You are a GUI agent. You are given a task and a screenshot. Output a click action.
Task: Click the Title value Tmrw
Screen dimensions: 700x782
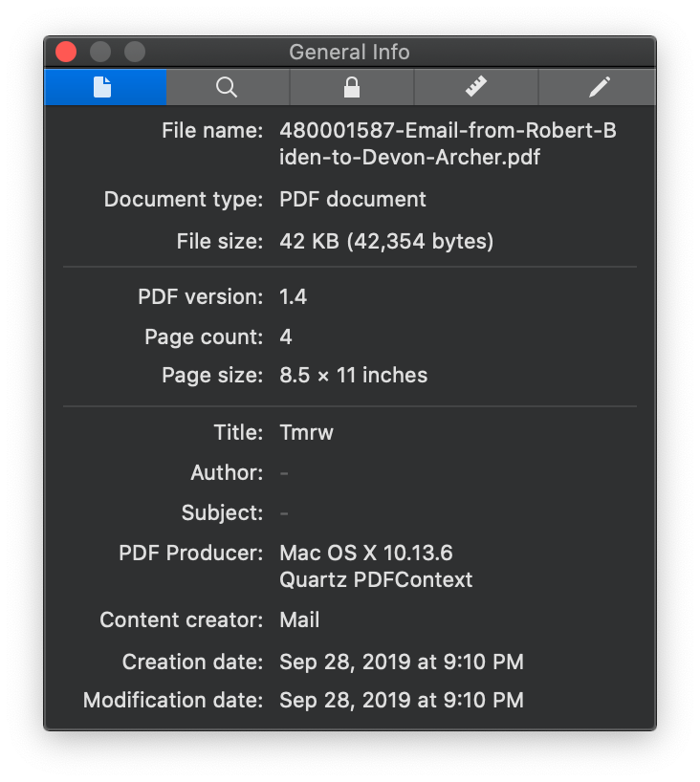pos(306,432)
